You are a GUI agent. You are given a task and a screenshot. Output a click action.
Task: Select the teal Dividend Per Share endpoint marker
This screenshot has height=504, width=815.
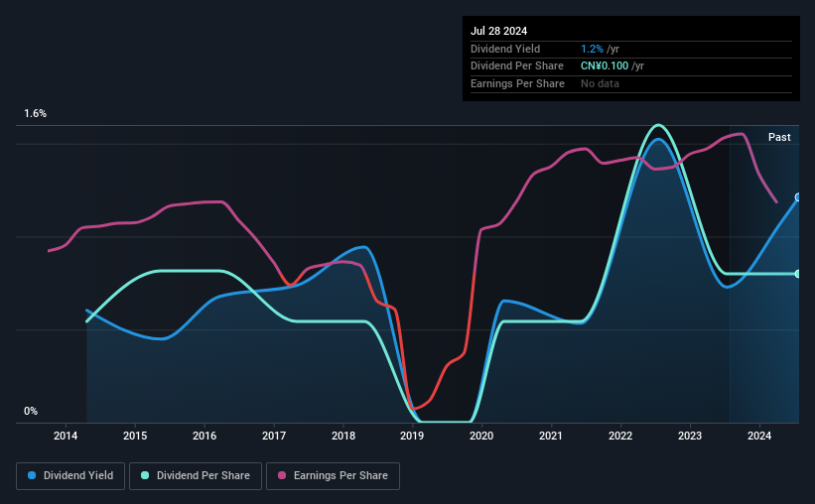click(x=798, y=274)
